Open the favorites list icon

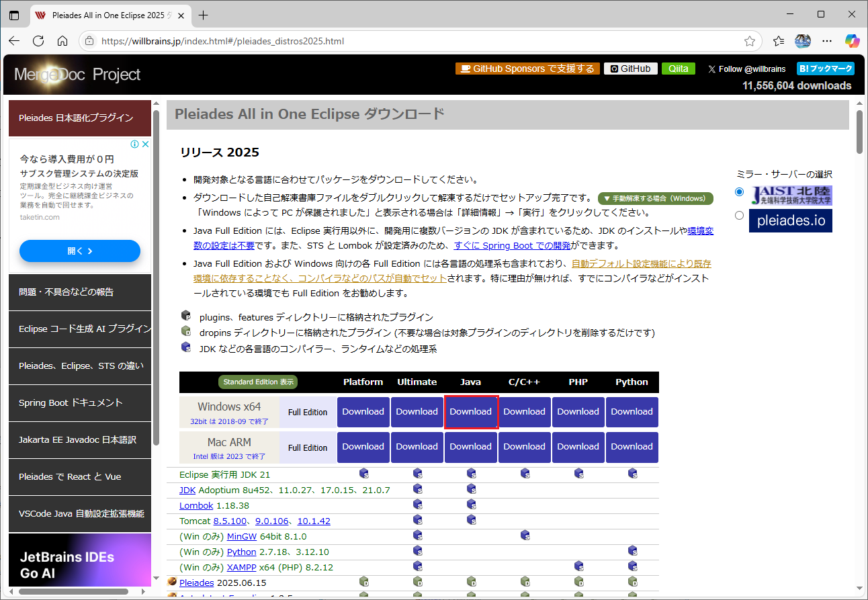[779, 41]
